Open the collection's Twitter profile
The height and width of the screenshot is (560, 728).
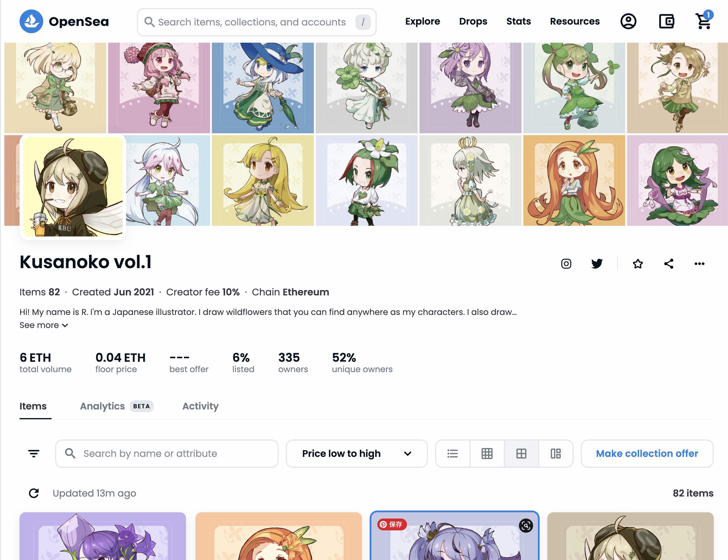(597, 264)
